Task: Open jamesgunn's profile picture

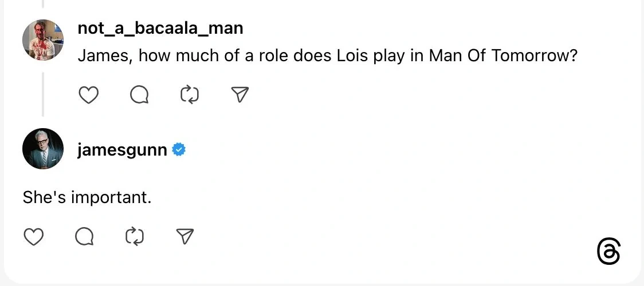Action: (x=43, y=149)
